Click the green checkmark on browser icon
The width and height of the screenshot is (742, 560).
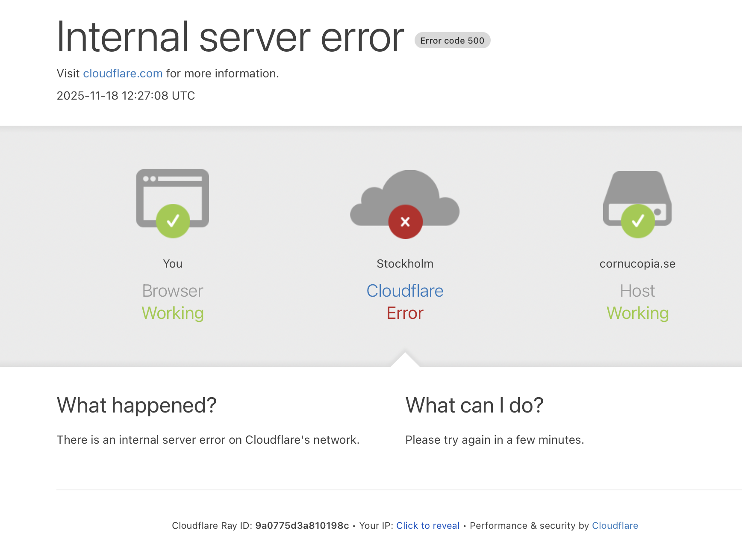click(173, 221)
